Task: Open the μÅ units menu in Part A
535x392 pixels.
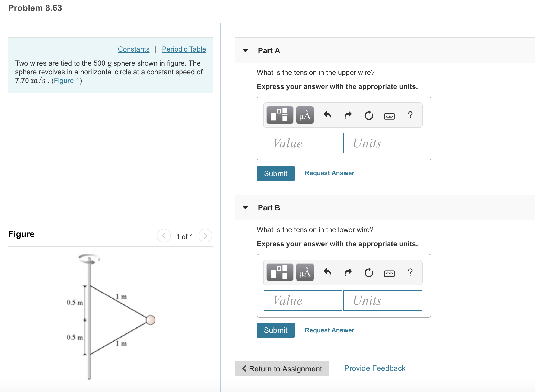Action: 304,115
